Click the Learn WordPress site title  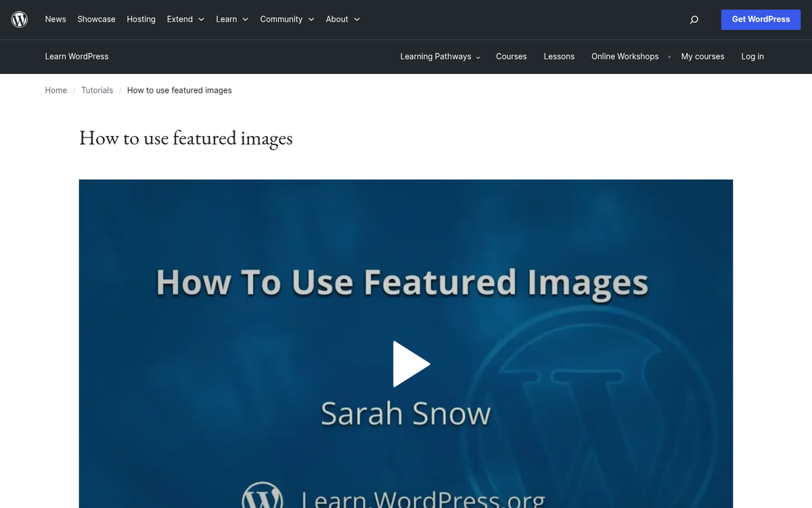(x=76, y=57)
